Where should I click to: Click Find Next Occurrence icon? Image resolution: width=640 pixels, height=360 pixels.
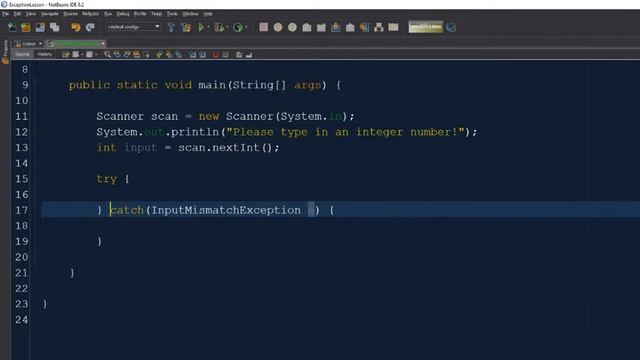[x=127, y=54]
